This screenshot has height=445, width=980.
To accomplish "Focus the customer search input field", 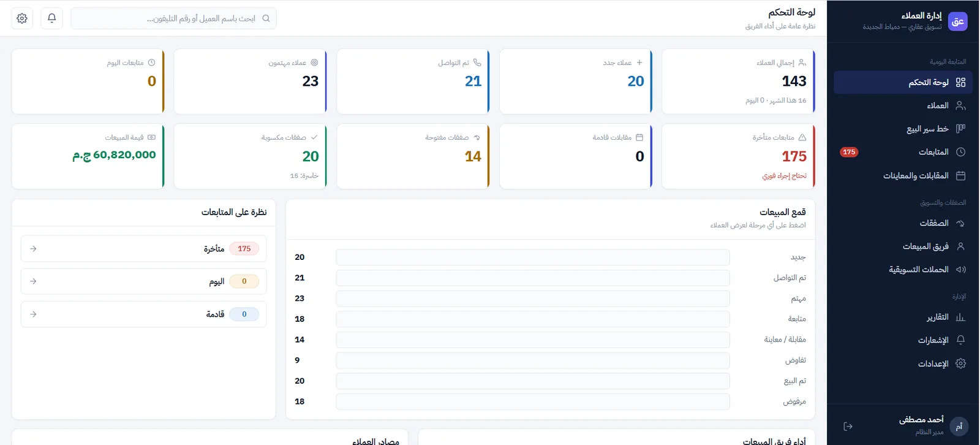I will pyautogui.click(x=174, y=18).
